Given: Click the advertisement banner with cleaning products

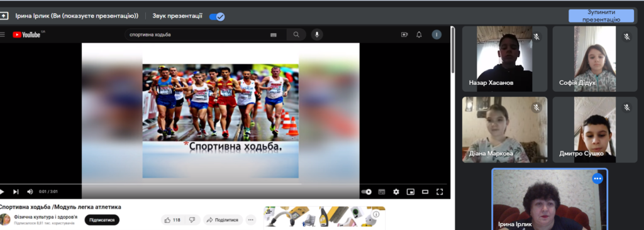Looking at the screenshot, I should [x=325, y=216].
